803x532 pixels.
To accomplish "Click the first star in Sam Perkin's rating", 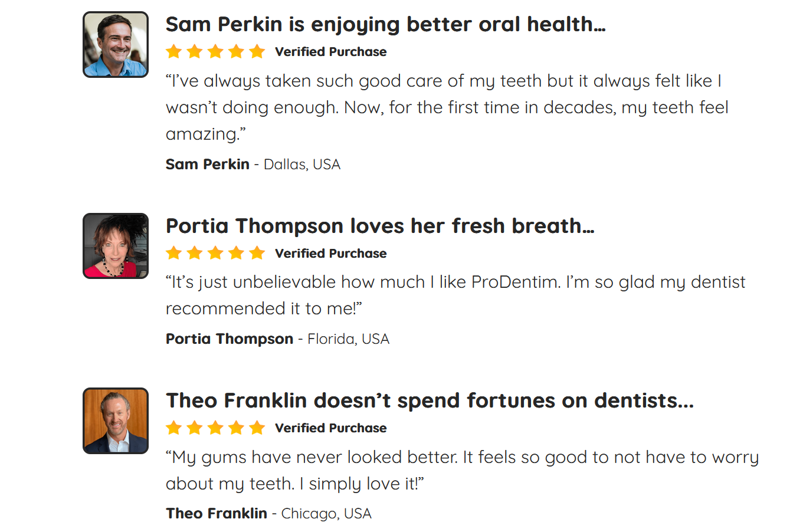I will 173,52.
